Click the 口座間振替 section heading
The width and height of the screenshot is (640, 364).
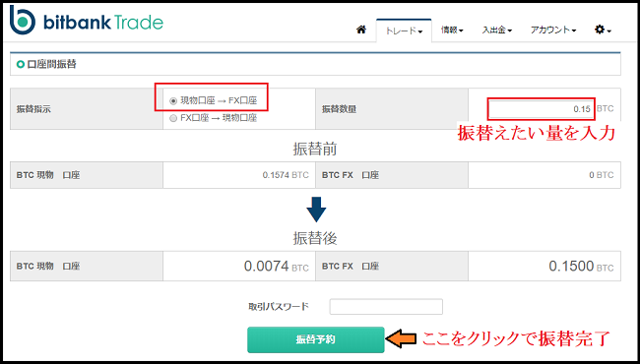pyautogui.click(x=51, y=64)
